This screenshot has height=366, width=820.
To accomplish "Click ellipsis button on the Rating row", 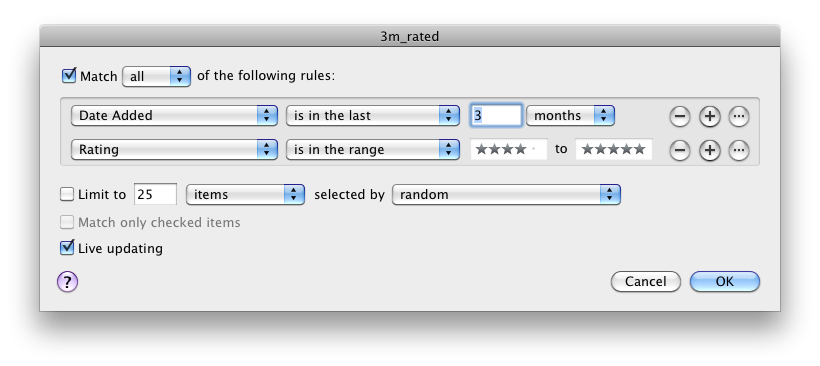I will (x=738, y=151).
